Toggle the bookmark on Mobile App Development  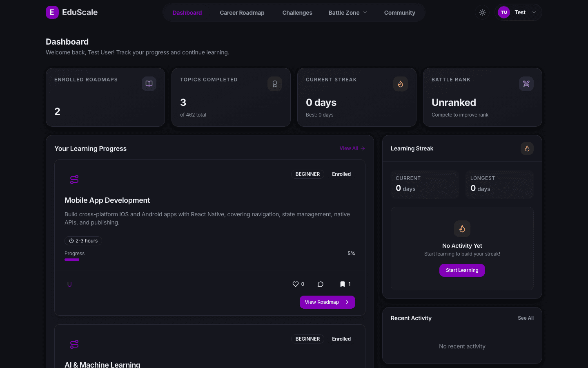pyautogui.click(x=343, y=284)
